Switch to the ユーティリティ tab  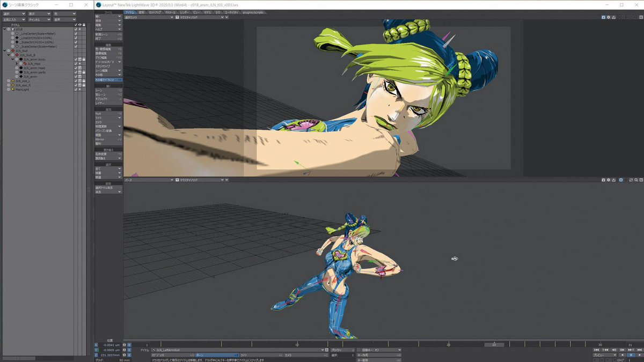point(232,12)
